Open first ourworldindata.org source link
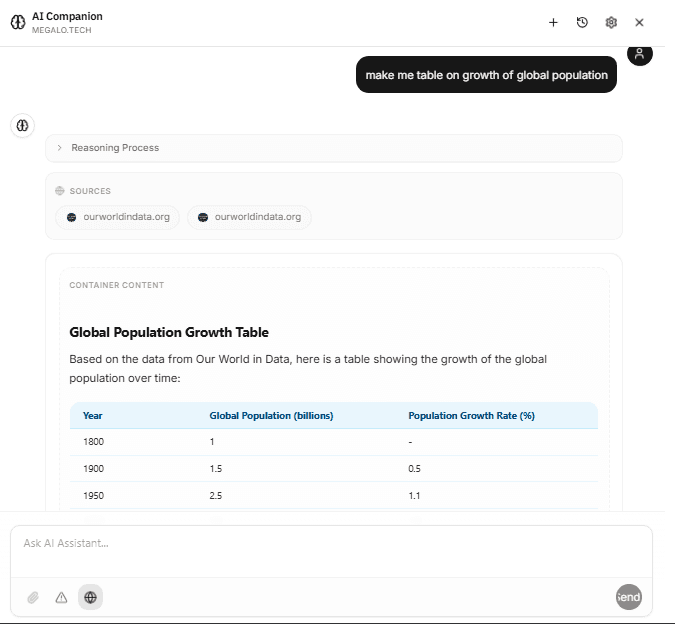Screen dimensions: 675x624 pos(118,217)
